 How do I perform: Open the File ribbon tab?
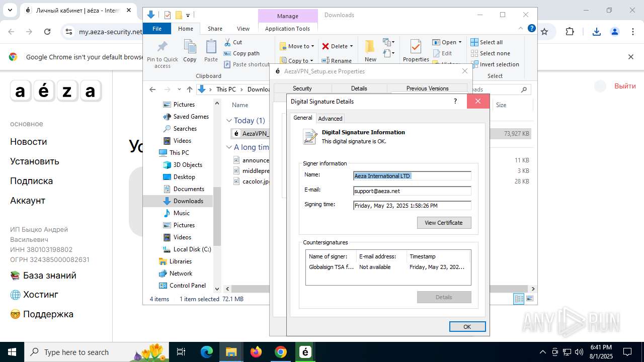157,29
